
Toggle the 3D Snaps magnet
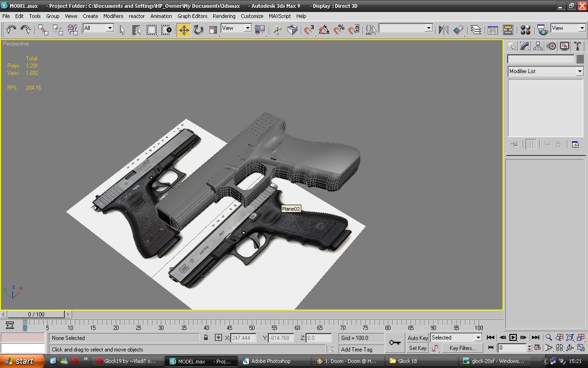309,30
